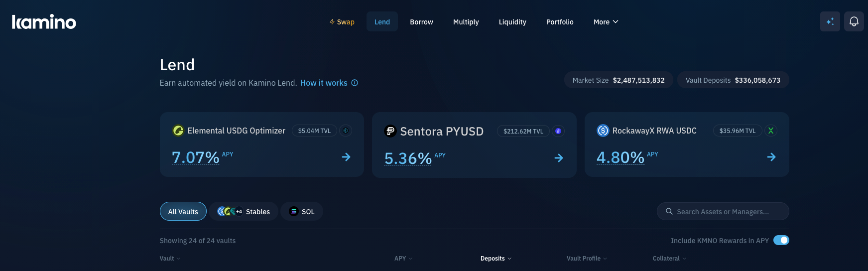This screenshot has width=868, height=271.
Task: Click the stacked stablecoin icons in Stables filter
Action: [230, 211]
